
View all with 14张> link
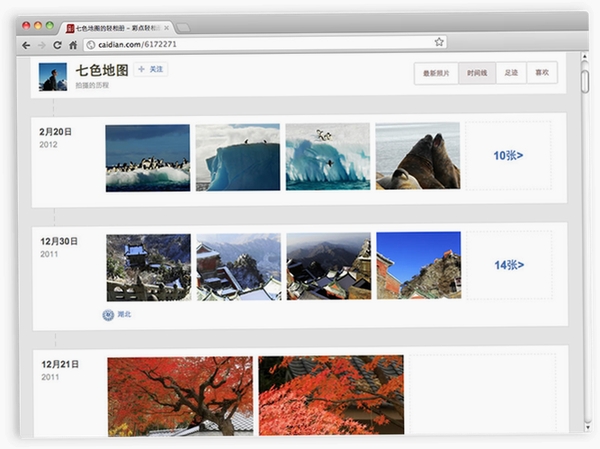(x=509, y=265)
